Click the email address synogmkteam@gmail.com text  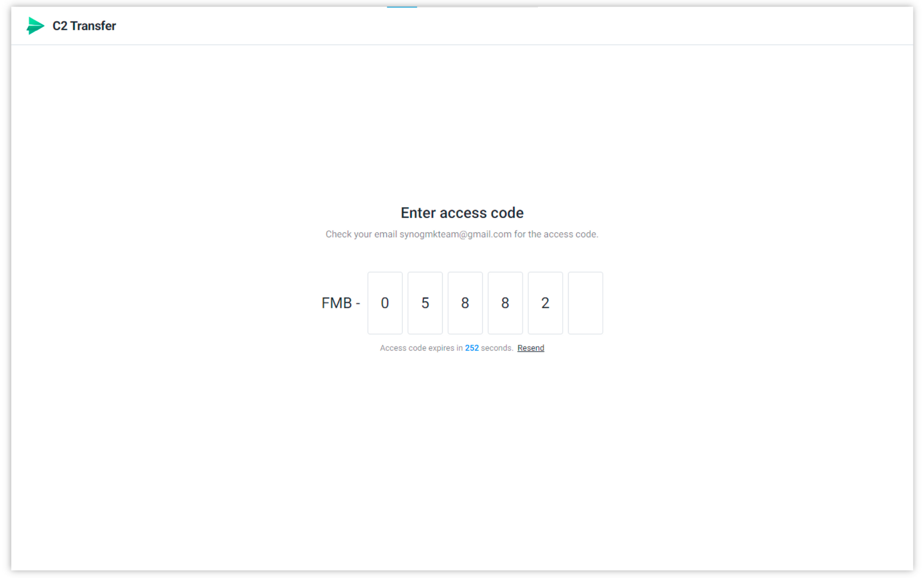[x=456, y=235]
